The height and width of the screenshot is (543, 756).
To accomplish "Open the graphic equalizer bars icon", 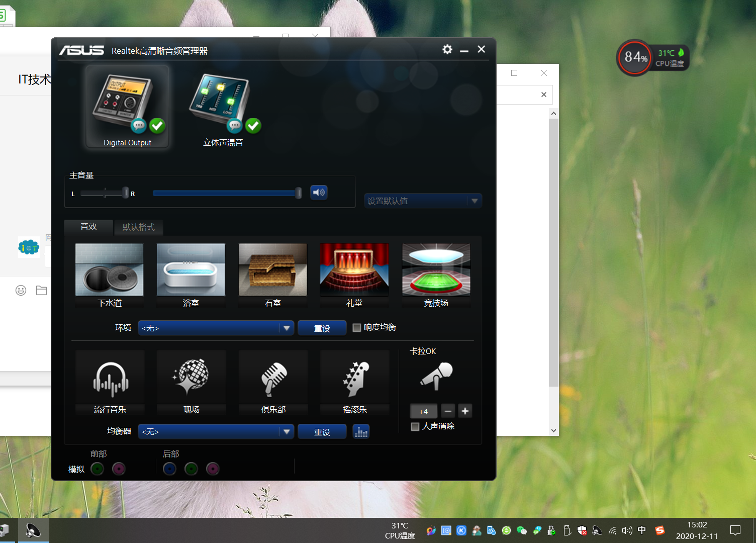I will coord(361,432).
